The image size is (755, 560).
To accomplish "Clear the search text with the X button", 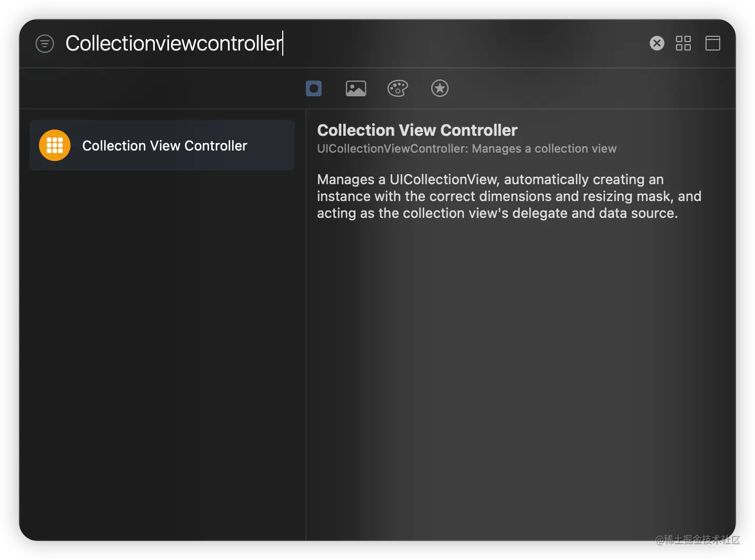I will pyautogui.click(x=657, y=43).
